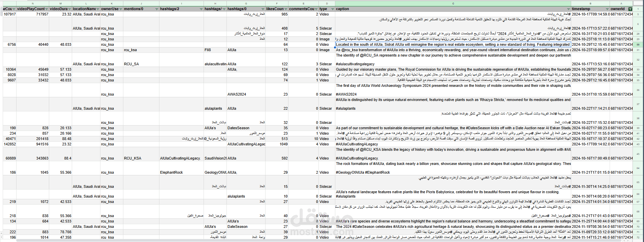Select column N header letter
This screenshot has width=644, height=242.
33,4
